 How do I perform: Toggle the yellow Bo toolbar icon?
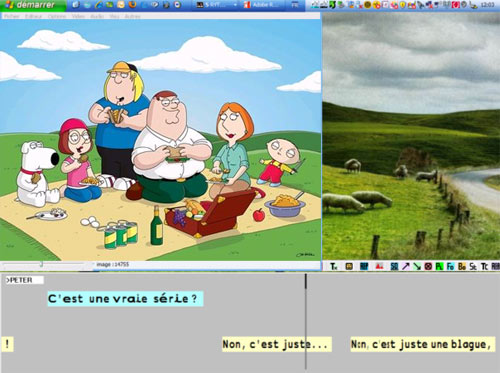(x=462, y=266)
